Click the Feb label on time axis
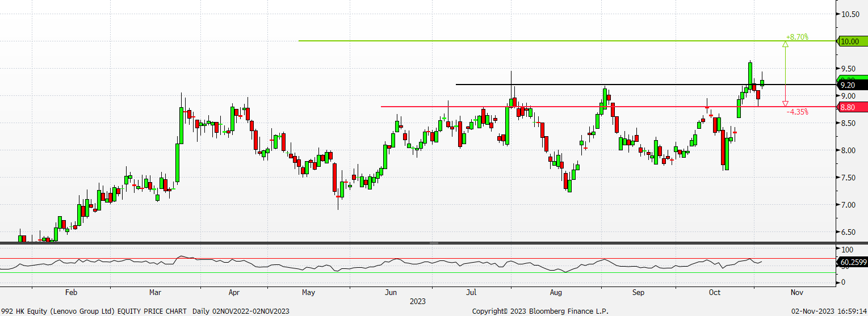The width and height of the screenshot is (868, 316). pyautogui.click(x=71, y=293)
